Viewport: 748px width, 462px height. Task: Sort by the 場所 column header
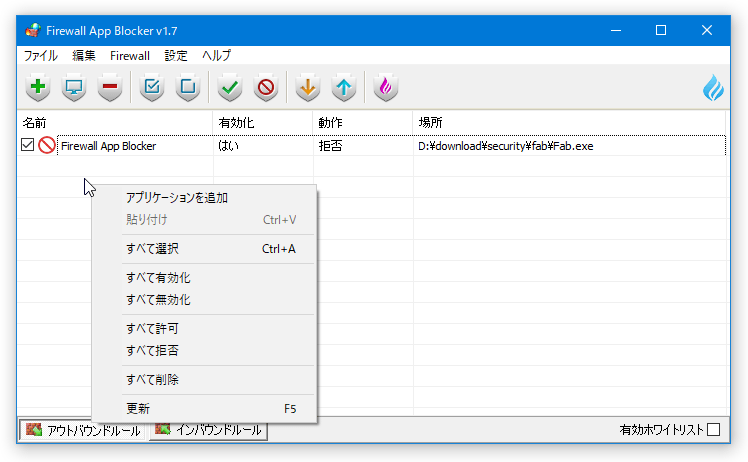pyautogui.click(x=569, y=123)
